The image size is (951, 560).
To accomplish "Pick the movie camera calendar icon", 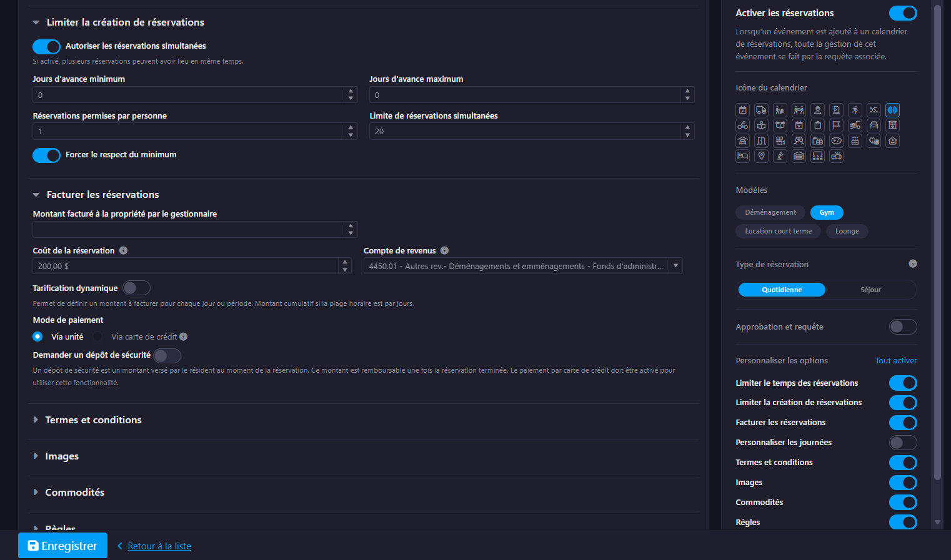I will pos(780,140).
